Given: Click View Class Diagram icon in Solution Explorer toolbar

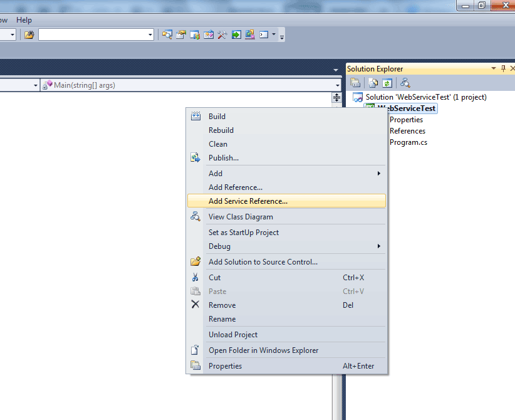Looking at the screenshot, I should click(405, 83).
